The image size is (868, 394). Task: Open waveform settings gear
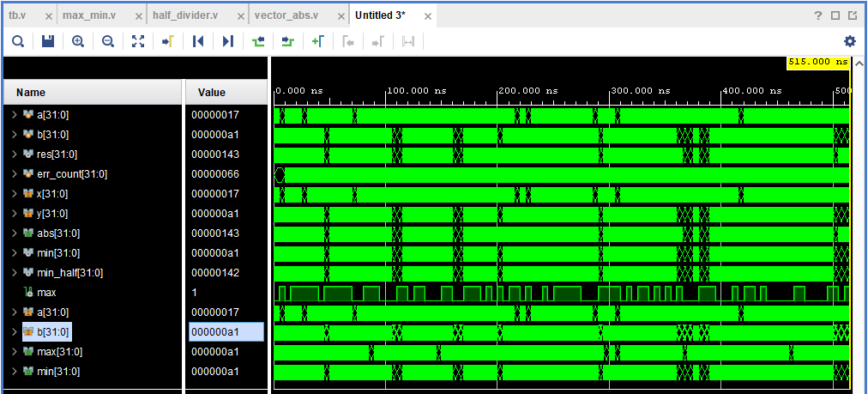[x=849, y=41]
